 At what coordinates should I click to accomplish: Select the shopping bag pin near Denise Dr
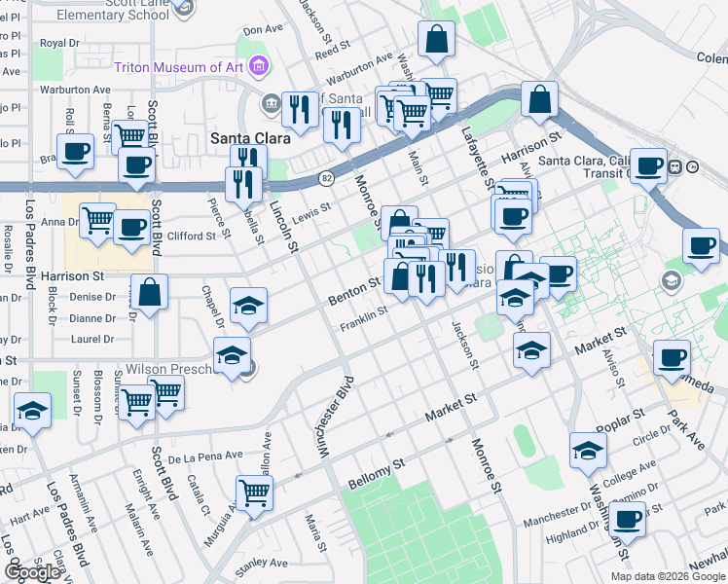(149, 294)
